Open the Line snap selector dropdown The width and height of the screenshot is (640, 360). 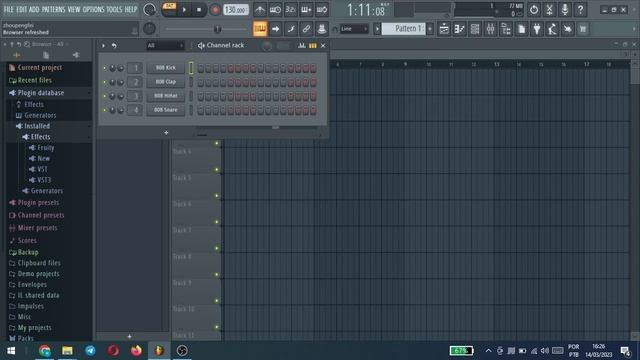point(354,29)
